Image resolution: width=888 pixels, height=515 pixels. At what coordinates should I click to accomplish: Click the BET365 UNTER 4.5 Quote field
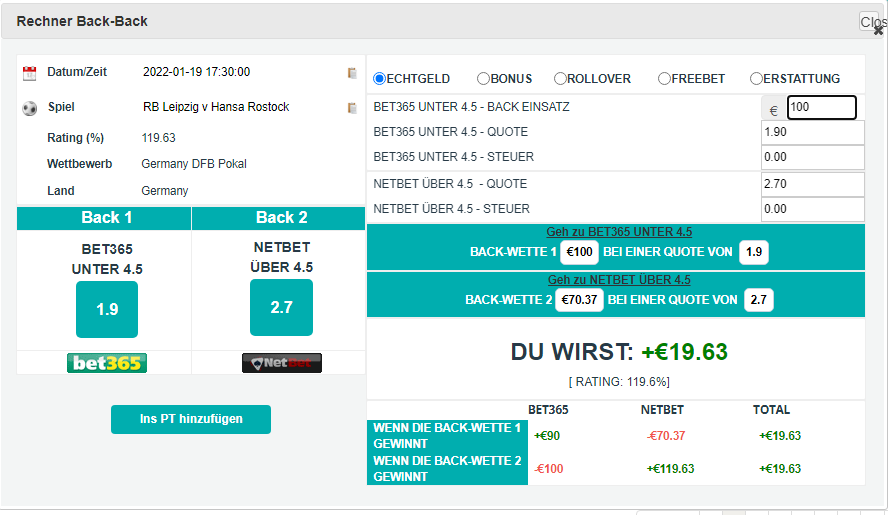(813, 132)
